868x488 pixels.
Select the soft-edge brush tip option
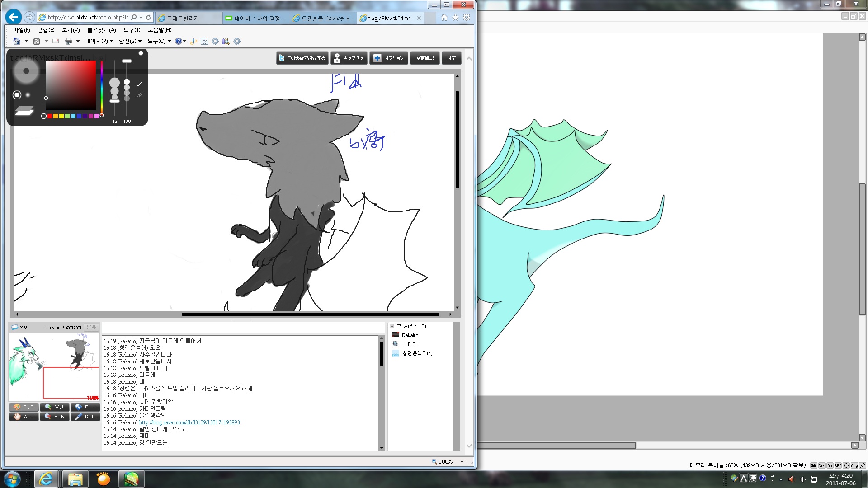tap(28, 95)
